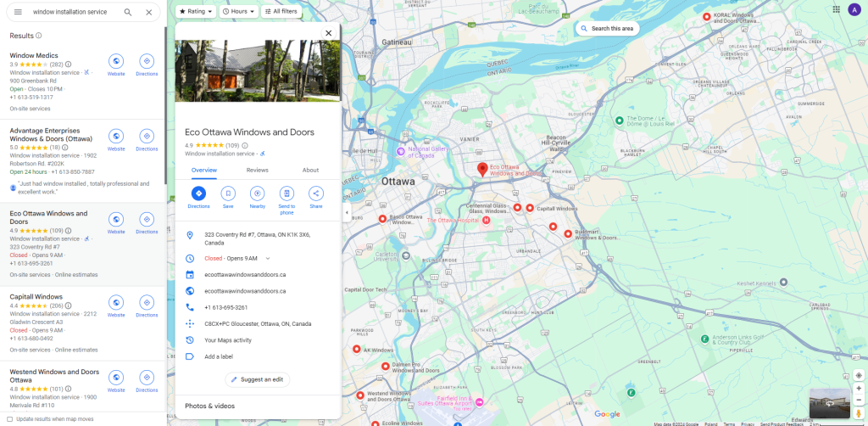This screenshot has height=426, width=868.
Task: Switch to the Reviews tab
Action: click(x=258, y=170)
